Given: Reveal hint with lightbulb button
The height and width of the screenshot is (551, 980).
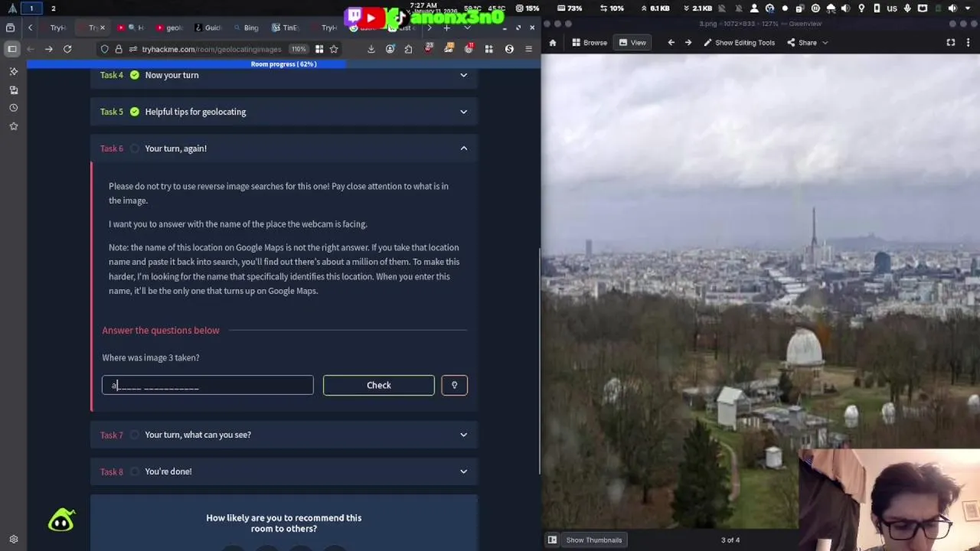Looking at the screenshot, I should [x=454, y=385].
